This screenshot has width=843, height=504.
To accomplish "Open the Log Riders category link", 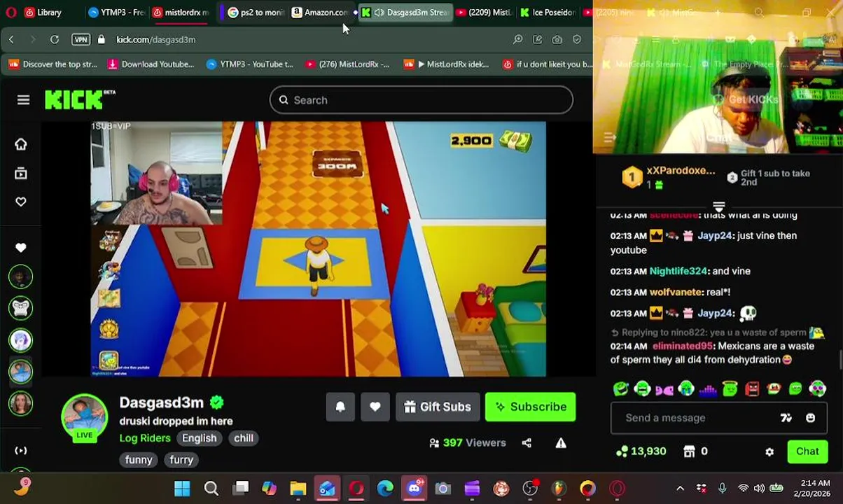I will tap(145, 438).
